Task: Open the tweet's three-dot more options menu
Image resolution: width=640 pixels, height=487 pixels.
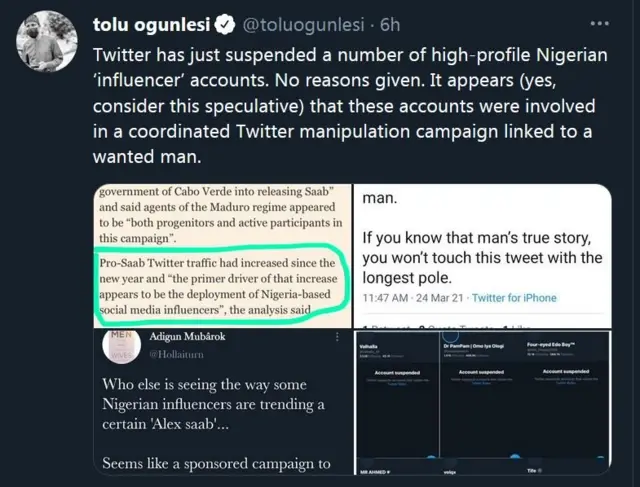Action: point(599,22)
